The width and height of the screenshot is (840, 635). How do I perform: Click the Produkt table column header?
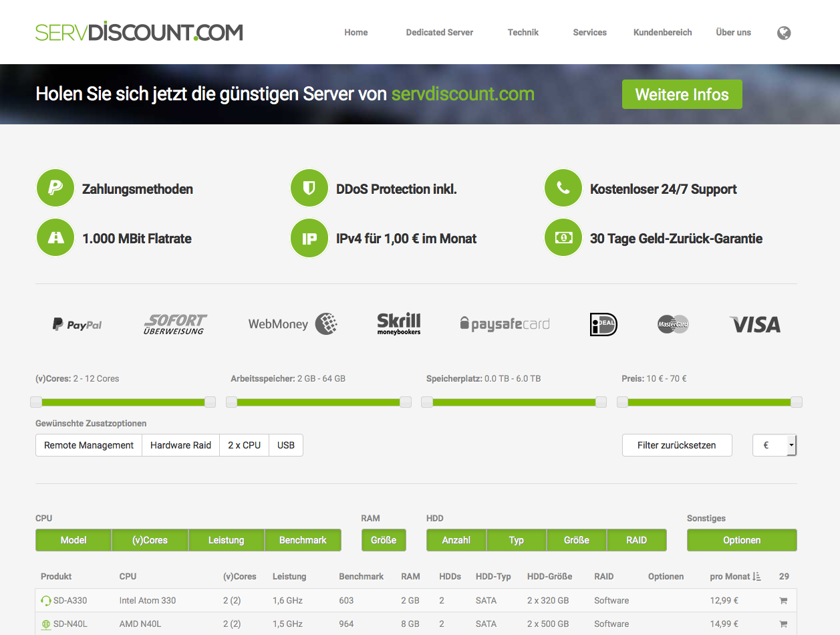tap(56, 576)
